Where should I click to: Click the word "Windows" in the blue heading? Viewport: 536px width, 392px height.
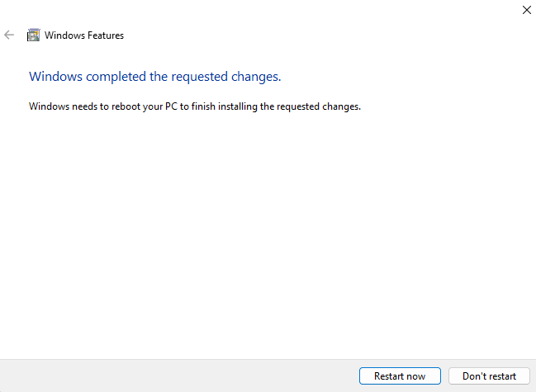(x=56, y=77)
